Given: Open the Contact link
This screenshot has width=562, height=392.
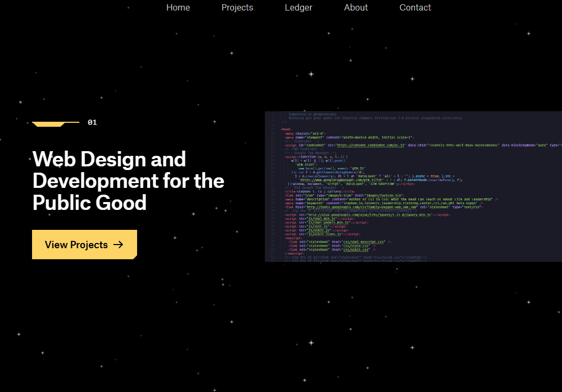Looking at the screenshot, I should [x=415, y=7].
